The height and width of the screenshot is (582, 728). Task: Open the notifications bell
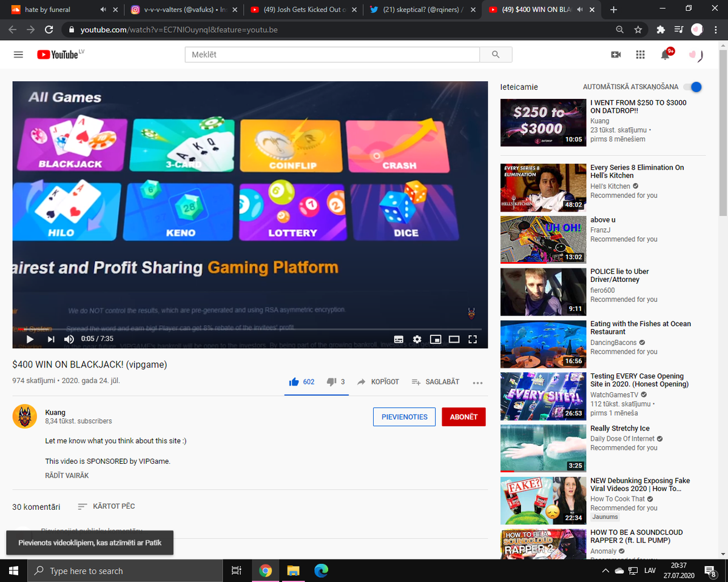tap(666, 55)
